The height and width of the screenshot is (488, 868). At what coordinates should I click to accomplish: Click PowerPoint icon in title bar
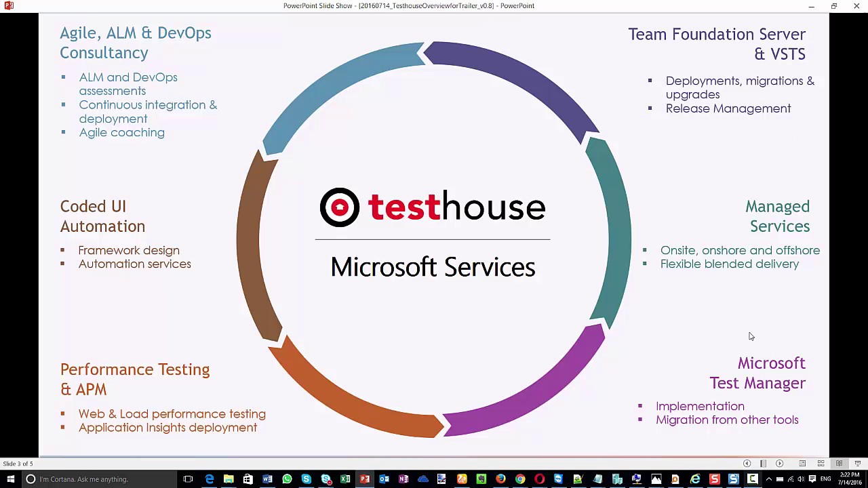click(x=9, y=5)
